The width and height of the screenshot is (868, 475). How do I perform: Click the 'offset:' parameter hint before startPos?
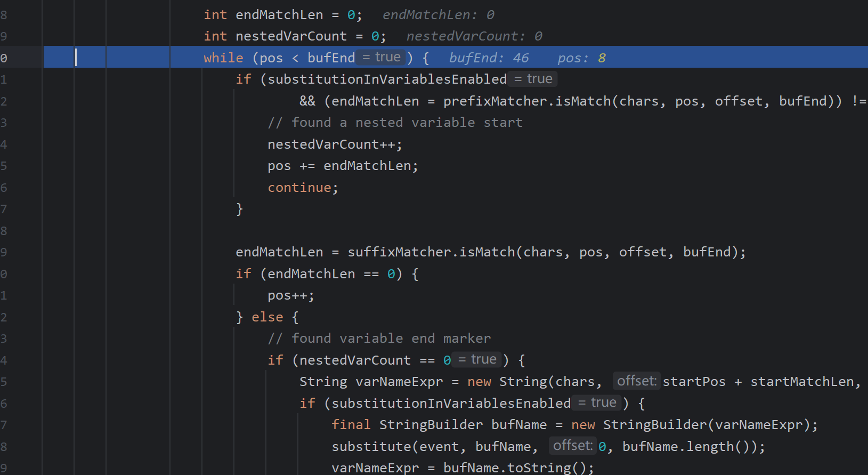636,381
